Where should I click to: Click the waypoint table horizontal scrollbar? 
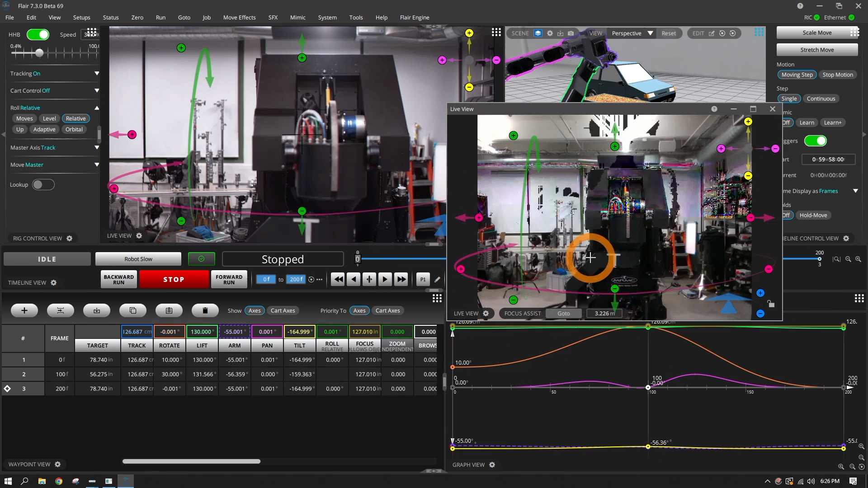coord(191,461)
